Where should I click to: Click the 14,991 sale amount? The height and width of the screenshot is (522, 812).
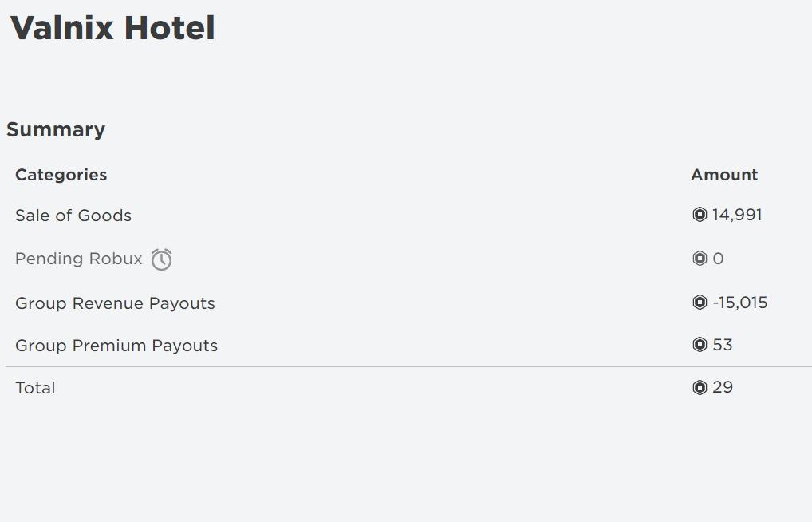click(737, 215)
